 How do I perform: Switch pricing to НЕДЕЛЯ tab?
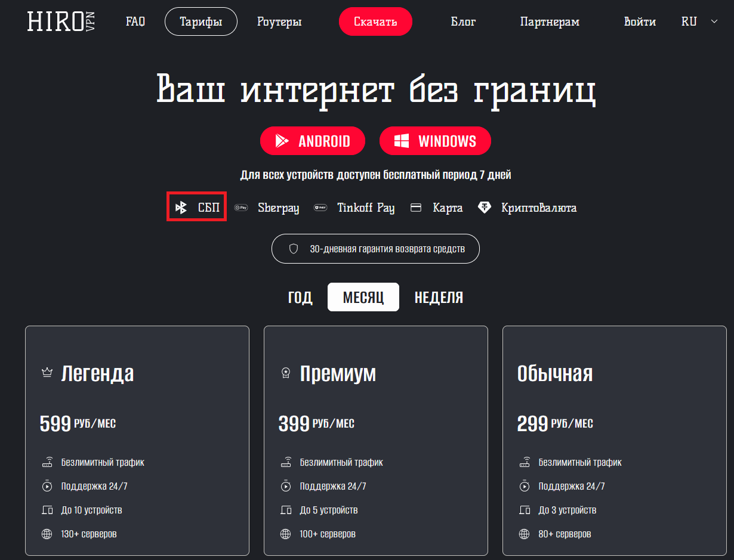pyautogui.click(x=439, y=297)
